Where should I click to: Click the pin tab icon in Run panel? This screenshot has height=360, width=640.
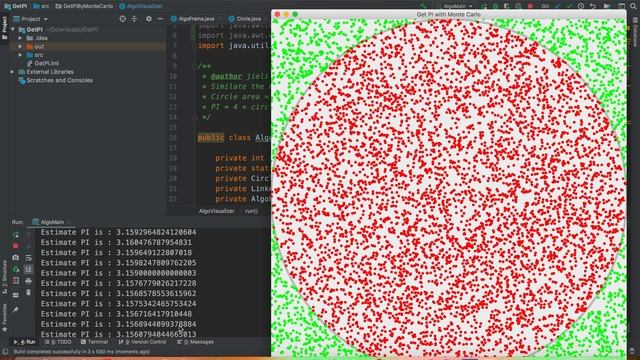point(16,310)
